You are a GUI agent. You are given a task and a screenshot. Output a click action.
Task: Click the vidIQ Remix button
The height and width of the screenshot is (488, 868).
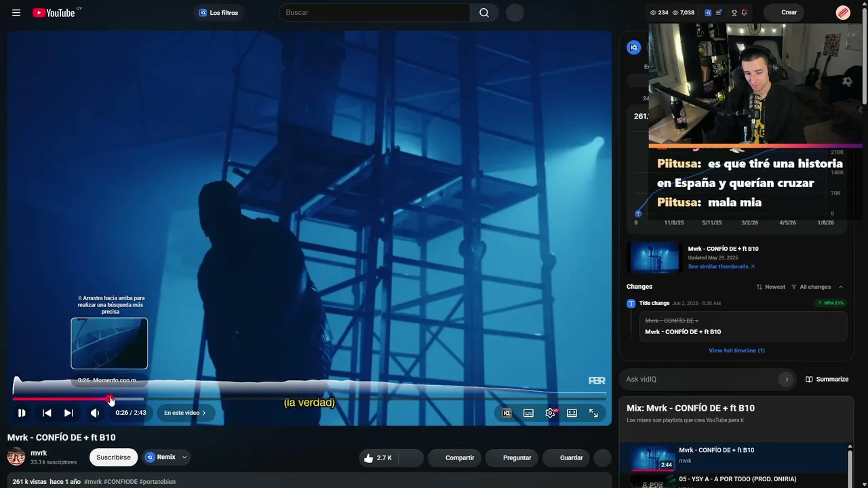[160, 457]
